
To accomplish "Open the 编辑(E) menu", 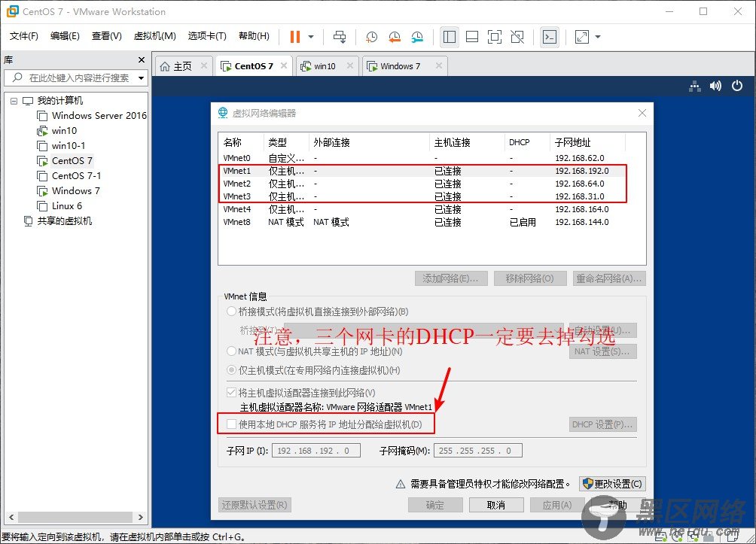I will pyautogui.click(x=65, y=36).
